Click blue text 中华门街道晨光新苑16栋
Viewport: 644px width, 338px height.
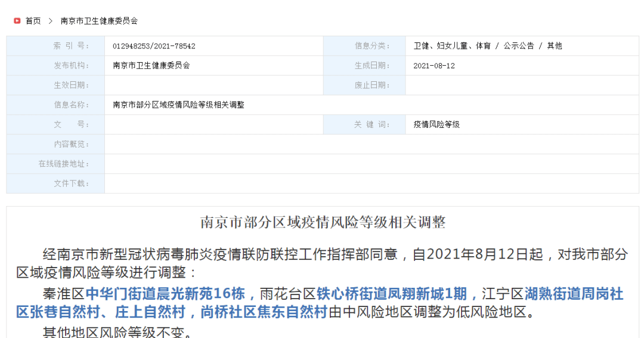pyautogui.click(x=165, y=294)
